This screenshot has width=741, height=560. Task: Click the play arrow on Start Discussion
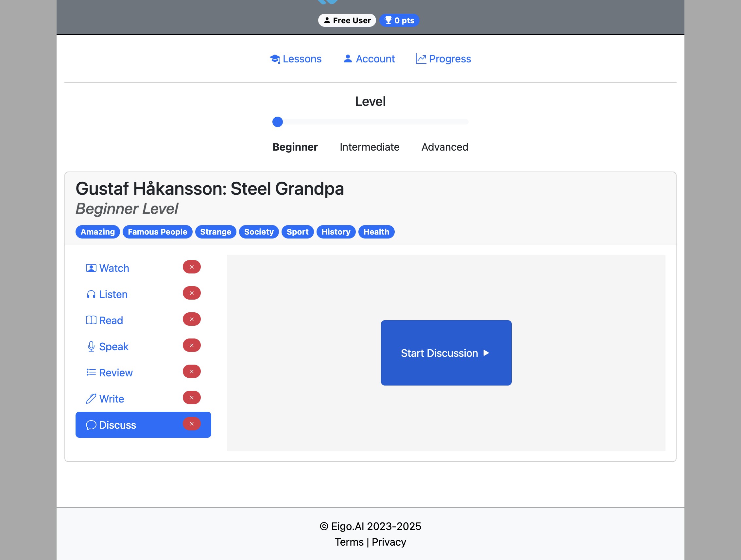point(486,353)
